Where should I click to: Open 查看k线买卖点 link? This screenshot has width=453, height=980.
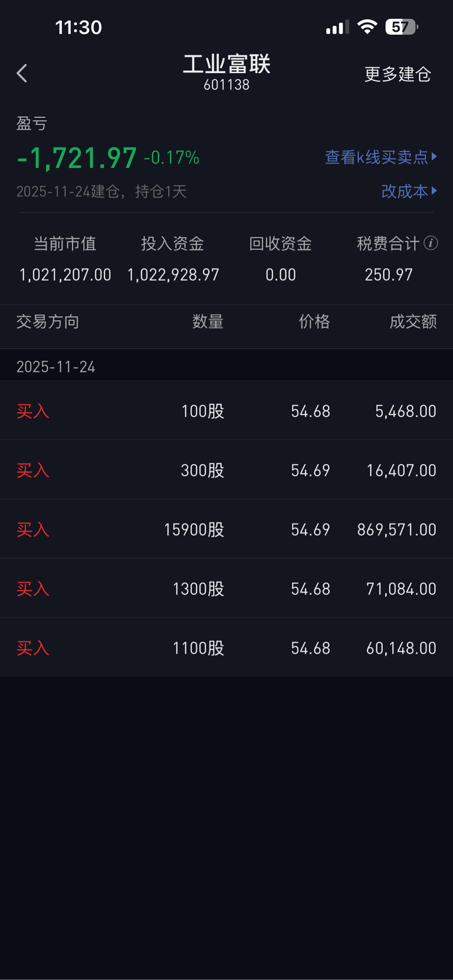(x=376, y=157)
